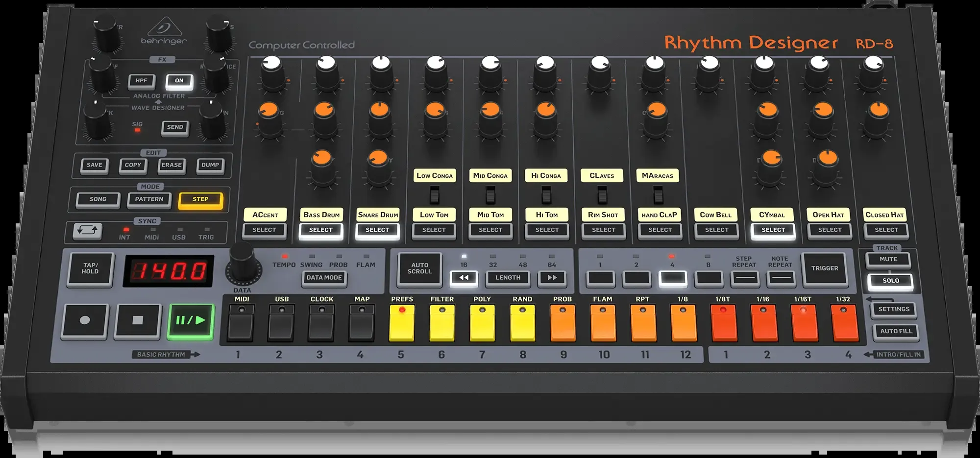Toggle the green play/pause button

[x=191, y=321]
